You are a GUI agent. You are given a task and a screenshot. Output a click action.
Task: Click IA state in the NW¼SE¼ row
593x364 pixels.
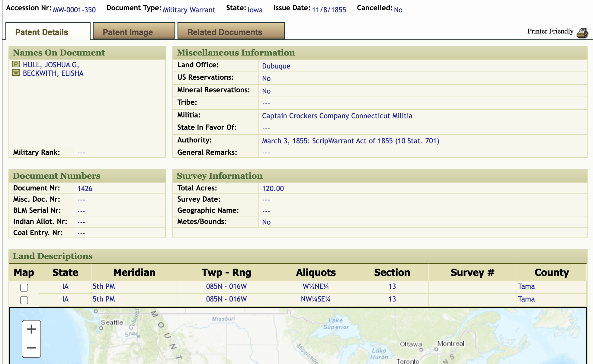pos(65,299)
